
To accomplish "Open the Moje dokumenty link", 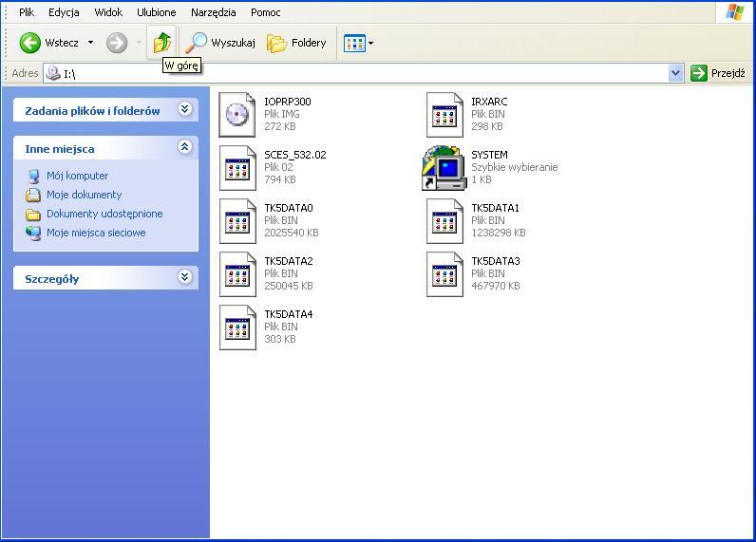I will click(85, 195).
